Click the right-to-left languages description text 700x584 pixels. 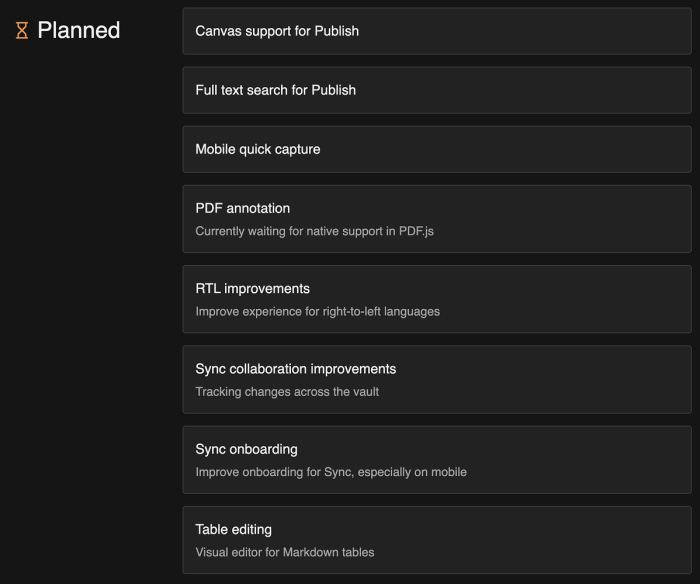317,311
